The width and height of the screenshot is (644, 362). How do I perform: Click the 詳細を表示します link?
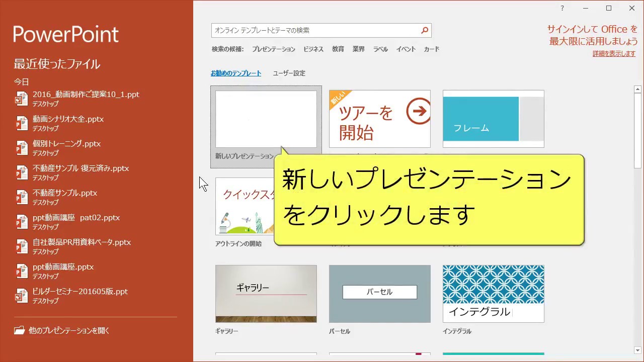[x=614, y=54]
